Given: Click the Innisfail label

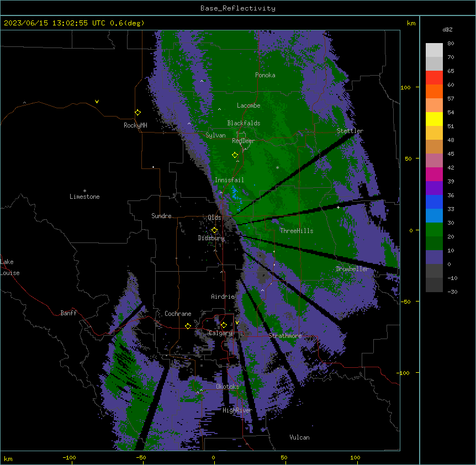Looking at the screenshot, I should coord(229,180).
